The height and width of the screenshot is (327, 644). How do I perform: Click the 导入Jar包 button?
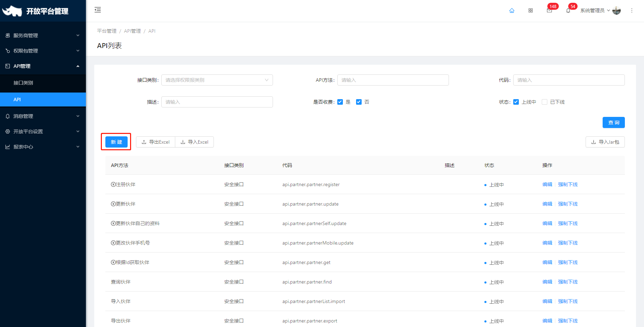pyautogui.click(x=605, y=142)
